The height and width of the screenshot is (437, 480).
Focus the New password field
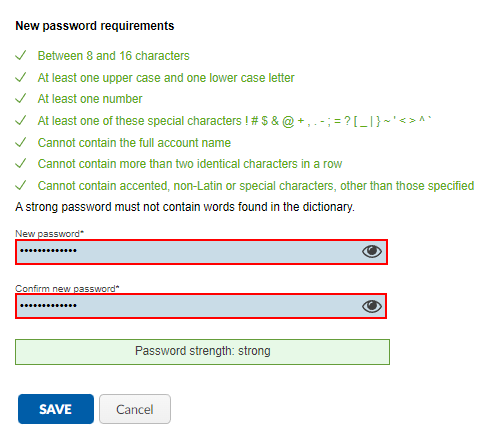tap(201, 252)
